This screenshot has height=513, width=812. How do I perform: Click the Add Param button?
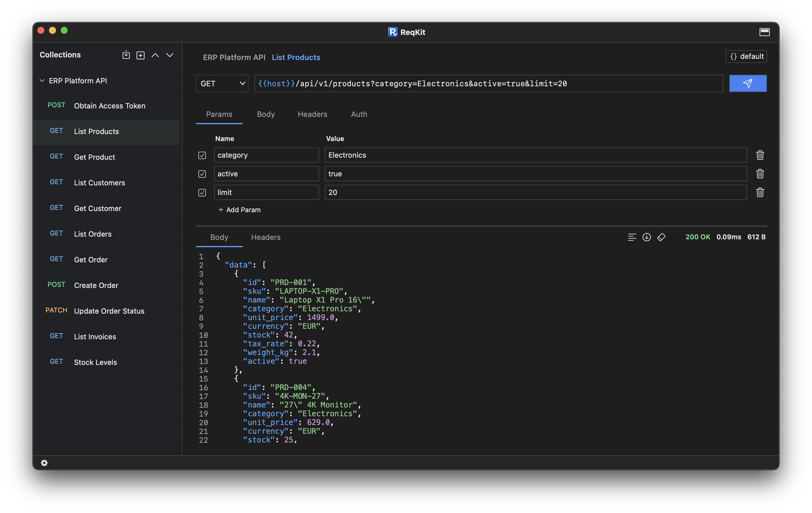click(239, 210)
